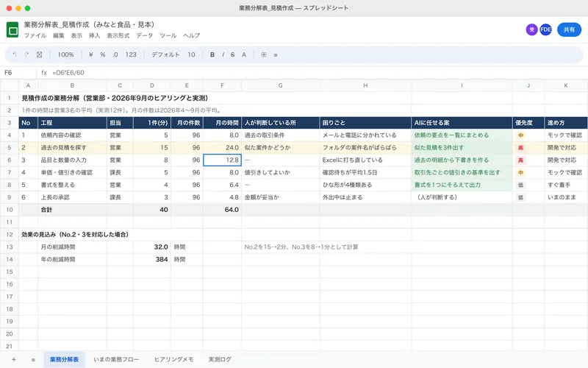Click cell いまのまま

566,197
